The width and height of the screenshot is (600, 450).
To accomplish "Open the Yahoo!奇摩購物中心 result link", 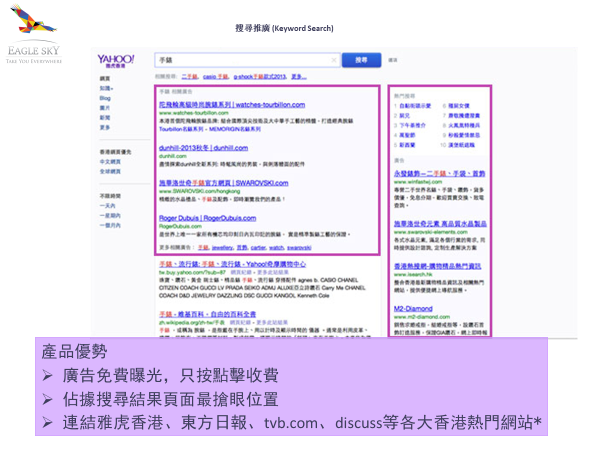I will click(x=232, y=264).
